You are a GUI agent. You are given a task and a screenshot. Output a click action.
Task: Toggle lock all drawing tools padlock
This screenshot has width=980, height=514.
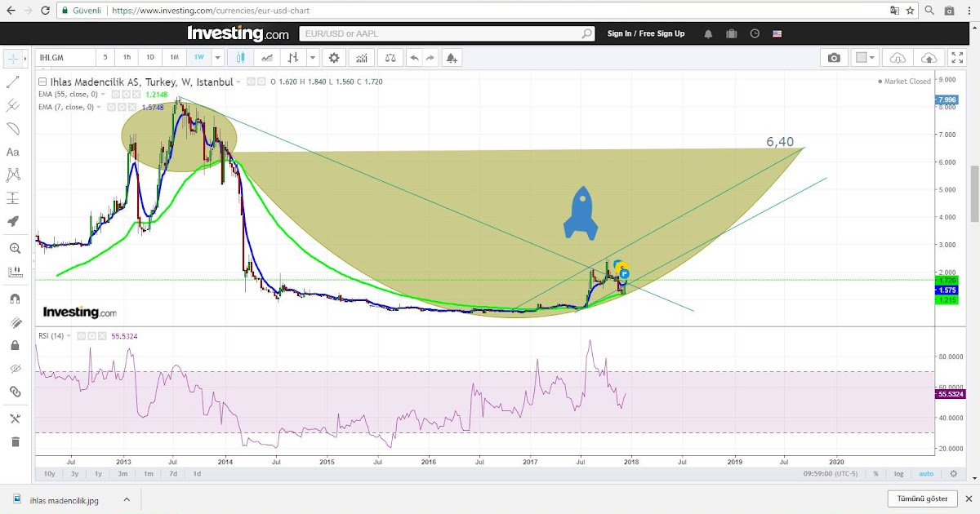13,346
